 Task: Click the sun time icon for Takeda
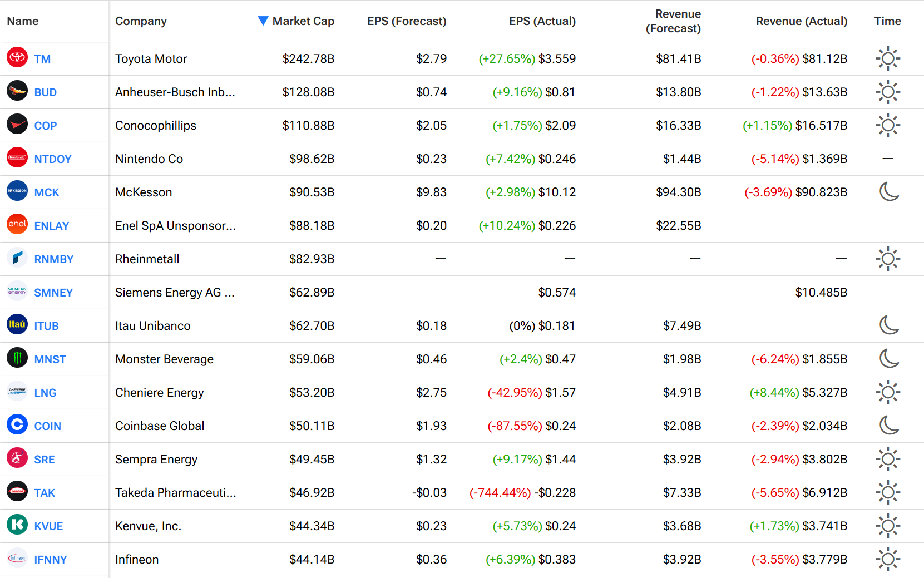pyautogui.click(x=888, y=492)
